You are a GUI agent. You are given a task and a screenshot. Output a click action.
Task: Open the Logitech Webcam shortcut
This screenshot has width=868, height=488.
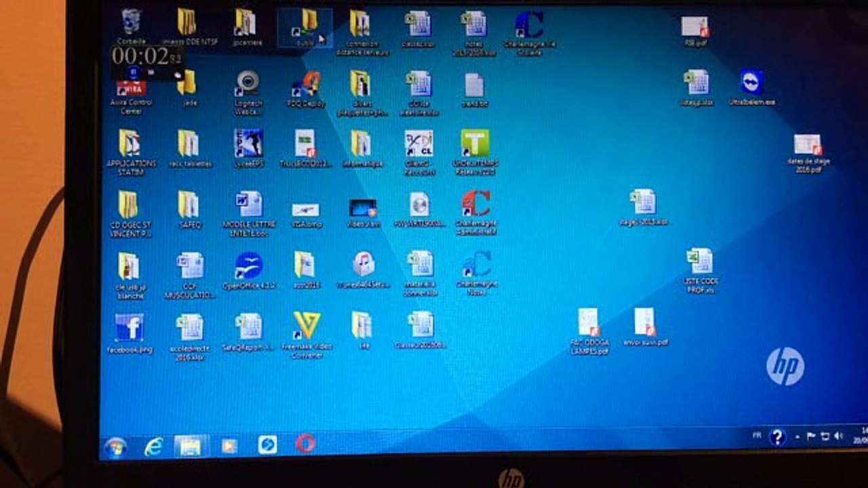(248, 93)
